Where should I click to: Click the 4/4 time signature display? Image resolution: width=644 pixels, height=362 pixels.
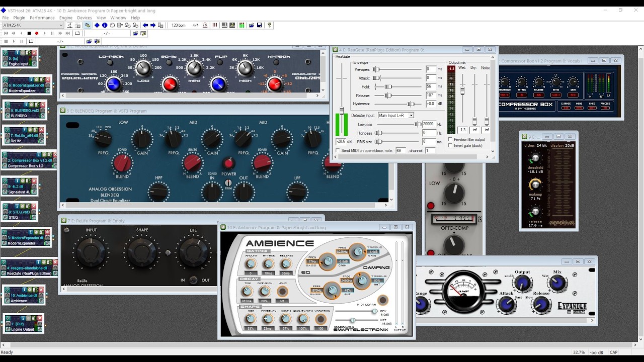[196, 25]
